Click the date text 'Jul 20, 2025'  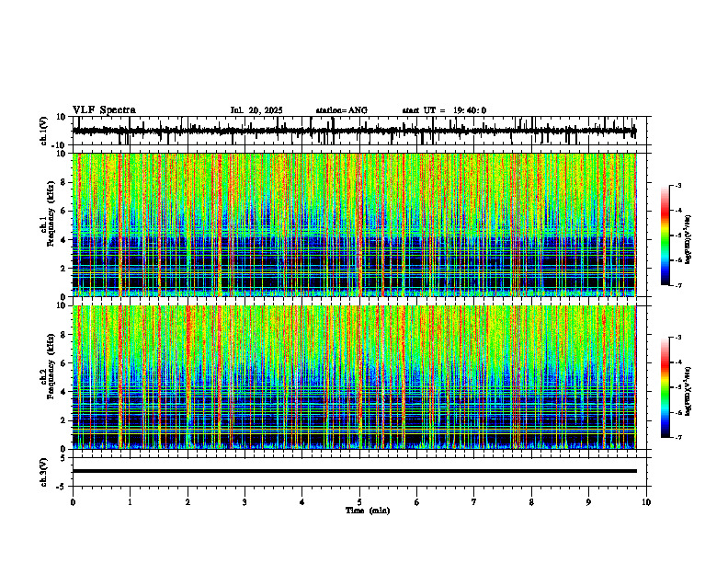[x=256, y=110]
